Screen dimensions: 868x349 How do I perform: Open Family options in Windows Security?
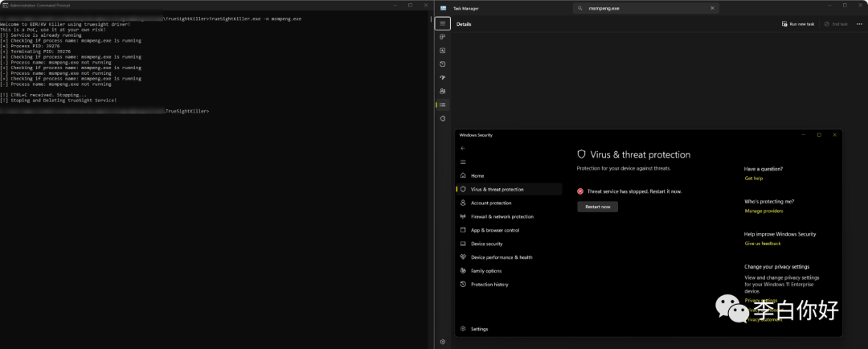tap(509, 271)
